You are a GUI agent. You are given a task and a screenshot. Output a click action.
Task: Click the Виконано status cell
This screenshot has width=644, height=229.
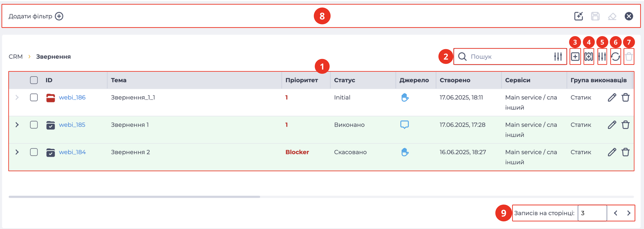tap(349, 125)
